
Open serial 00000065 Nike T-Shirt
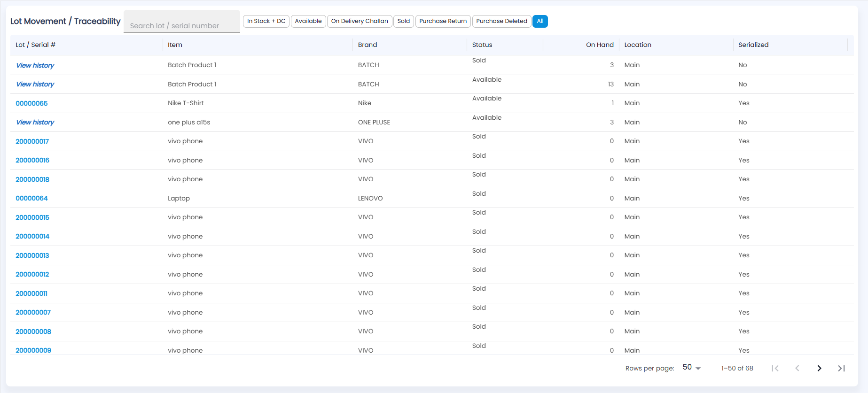coord(31,103)
